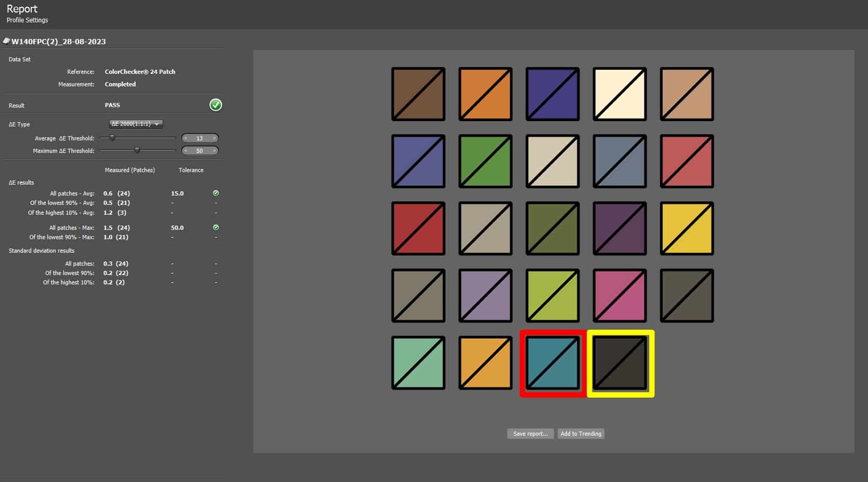
Task: Select the mint green patch in bottom row
Action: point(418,363)
